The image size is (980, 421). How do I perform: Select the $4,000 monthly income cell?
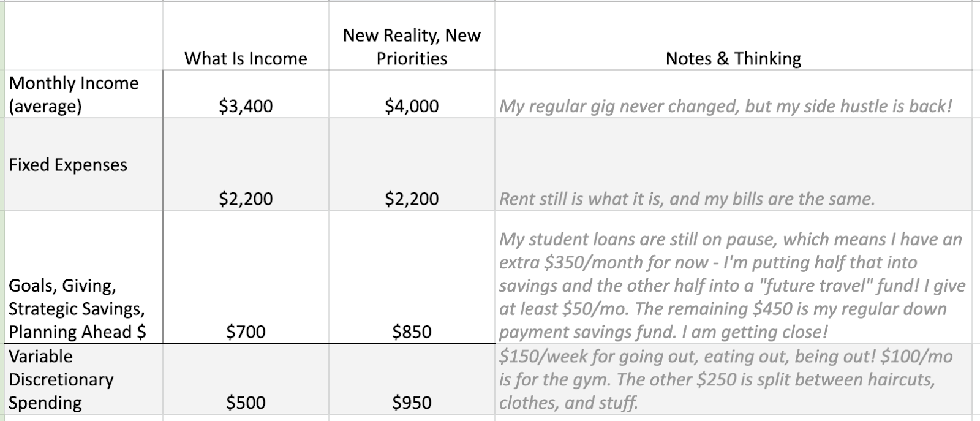click(412, 94)
